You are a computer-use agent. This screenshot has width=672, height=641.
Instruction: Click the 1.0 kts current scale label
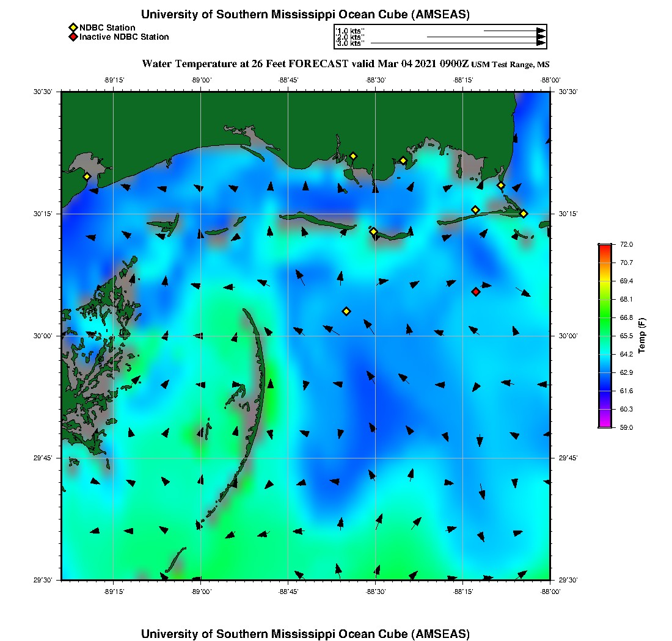pyautogui.click(x=350, y=31)
